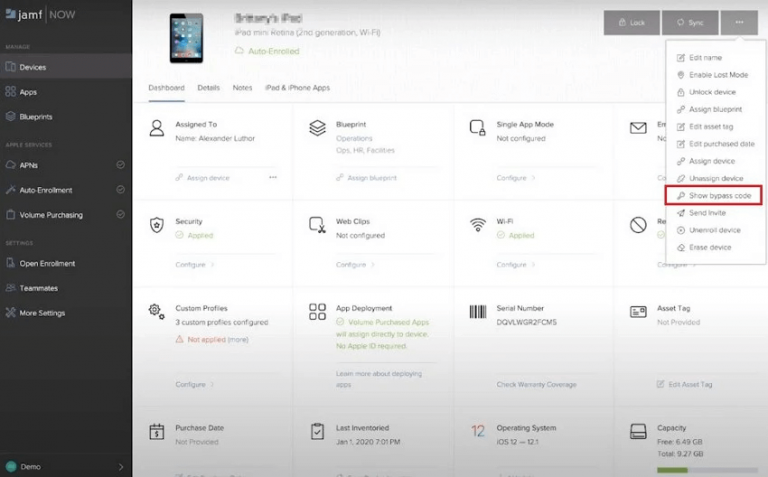Screen dimensions: 768x477
Task: Click the Security shield icon
Action: (x=157, y=226)
